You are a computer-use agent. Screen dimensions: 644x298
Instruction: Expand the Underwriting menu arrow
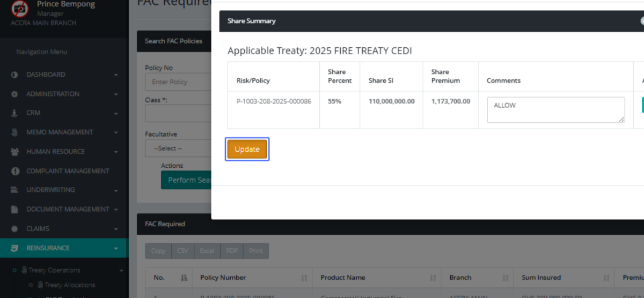116,190
